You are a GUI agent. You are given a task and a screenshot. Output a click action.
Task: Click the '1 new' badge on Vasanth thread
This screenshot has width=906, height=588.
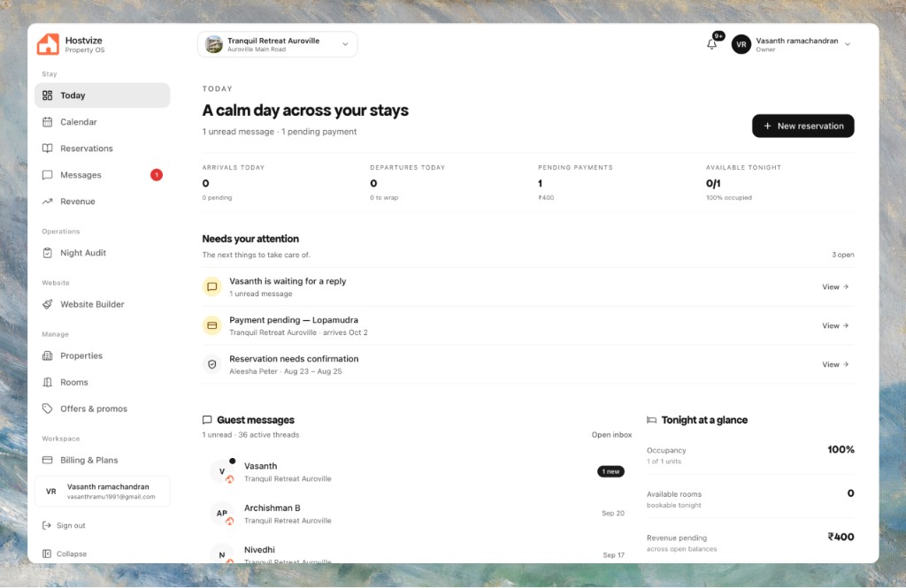click(610, 471)
